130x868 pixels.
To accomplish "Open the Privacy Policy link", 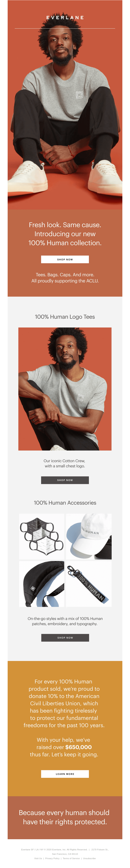I will (52, 858).
